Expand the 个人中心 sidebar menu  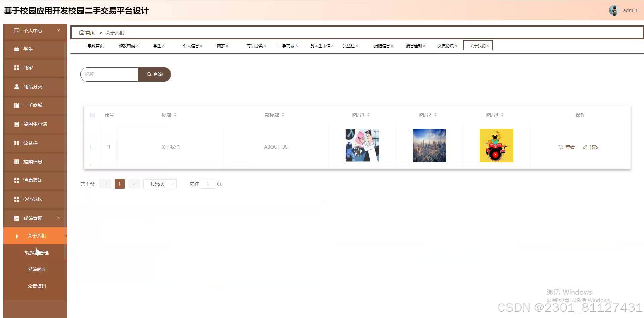tap(35, 31)
